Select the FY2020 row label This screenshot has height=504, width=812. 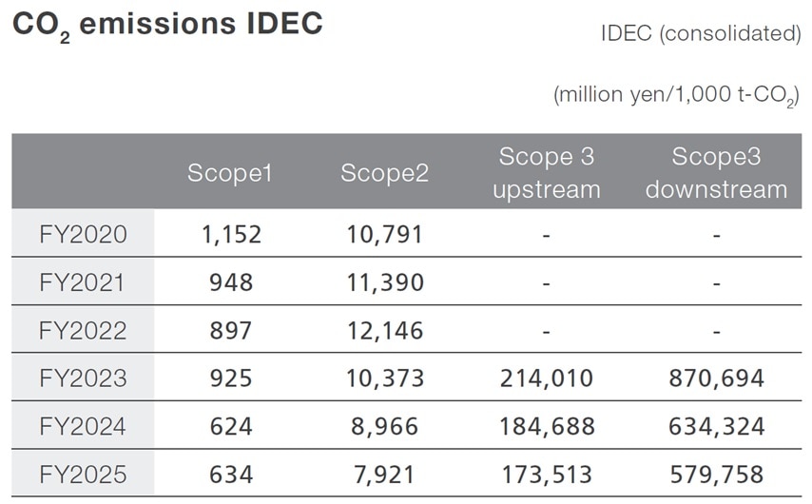(83, 234)
